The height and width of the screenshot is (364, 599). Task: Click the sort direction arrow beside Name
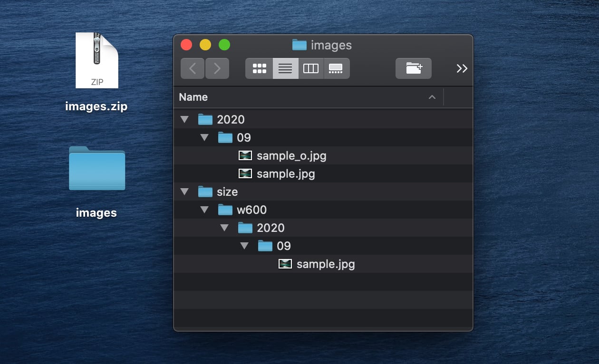(432, 97)
